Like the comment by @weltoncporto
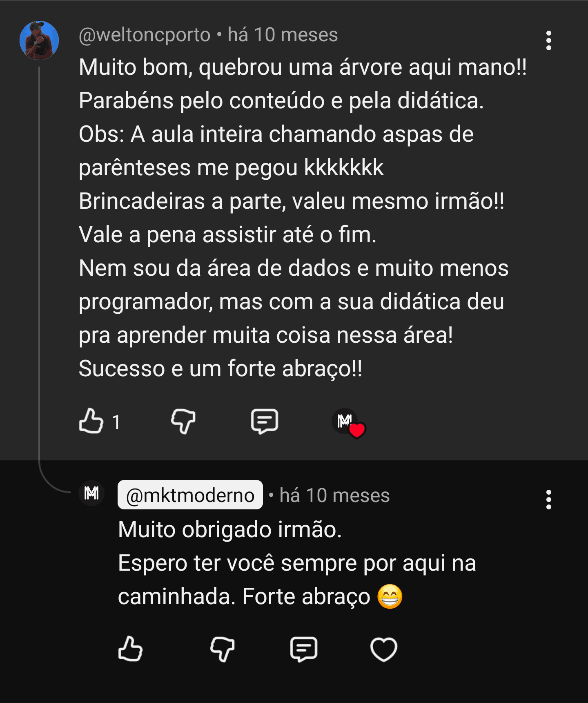The height and width of the screenshot is (703, 588). click(91, 421)
